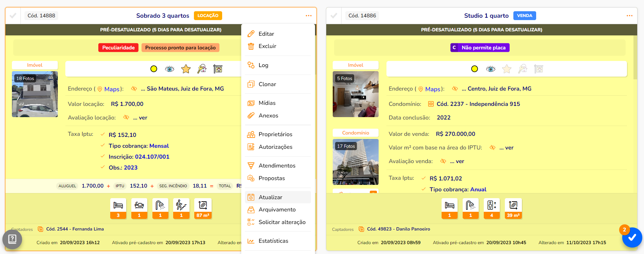The width and height of the screenshot is (644, 254).
Task: Click the yellow status circle on Studio listing
Action: (x=475, y=69)
